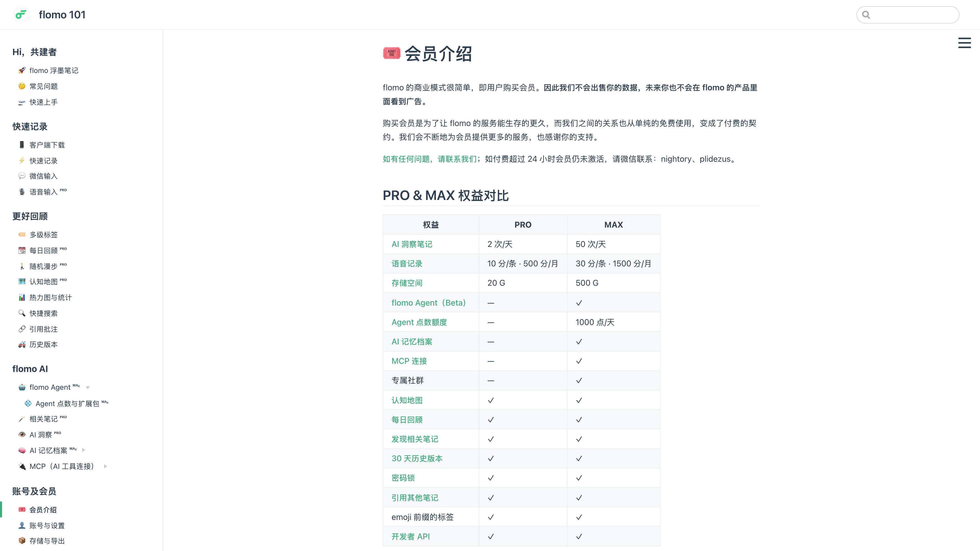Open the 开发者 API table link

point(410,536)
